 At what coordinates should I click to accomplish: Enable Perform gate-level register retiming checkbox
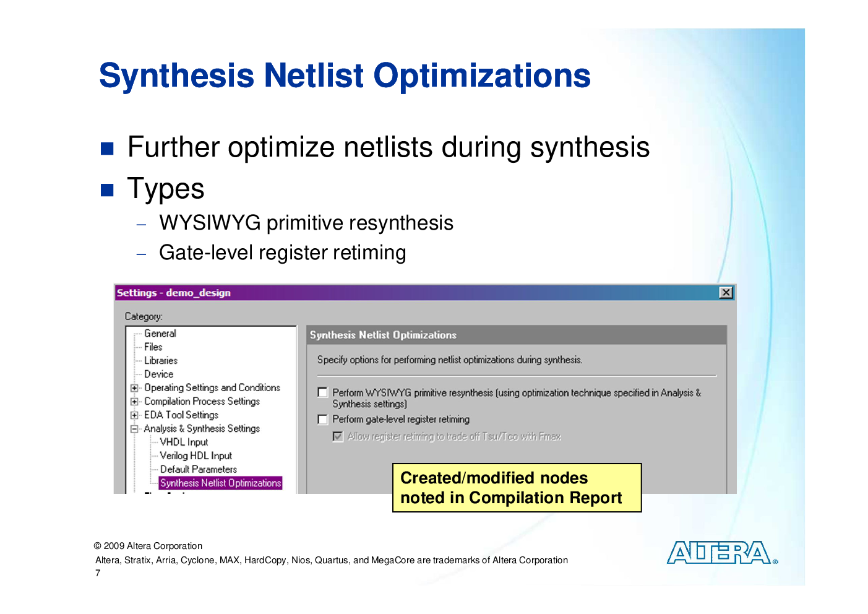(322, 420)
